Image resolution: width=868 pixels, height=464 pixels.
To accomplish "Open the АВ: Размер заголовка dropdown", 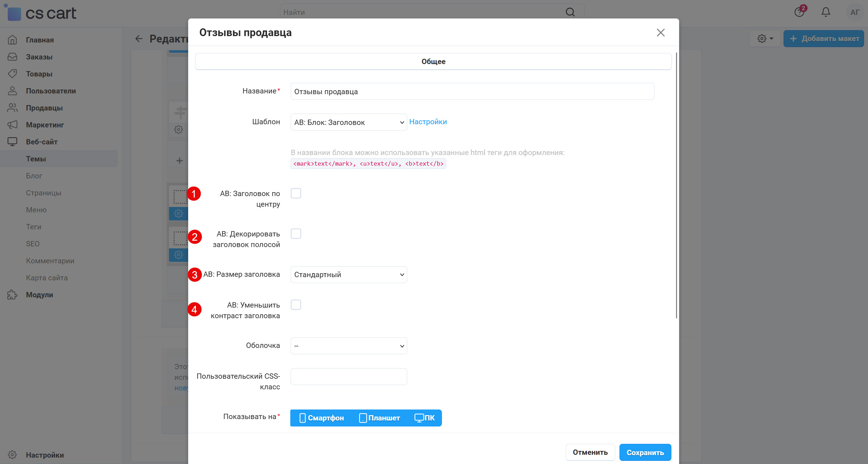I will pos(348,274).
